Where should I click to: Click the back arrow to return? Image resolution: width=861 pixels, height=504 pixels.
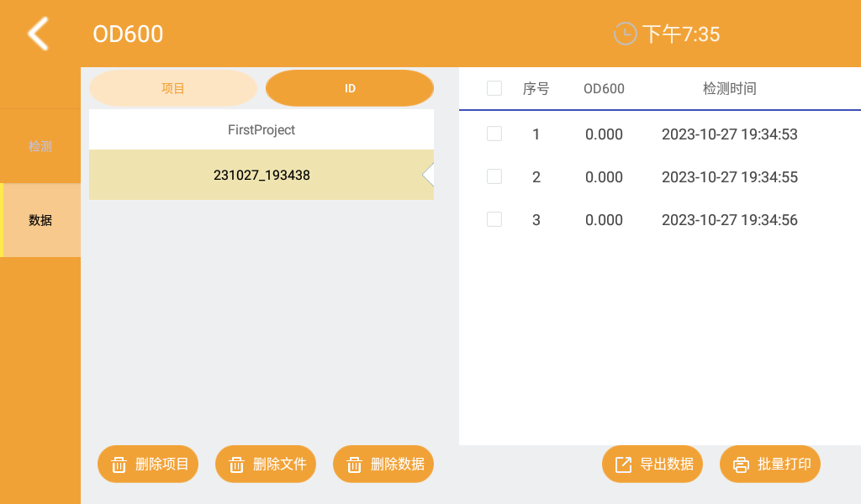tap(36, 34)
